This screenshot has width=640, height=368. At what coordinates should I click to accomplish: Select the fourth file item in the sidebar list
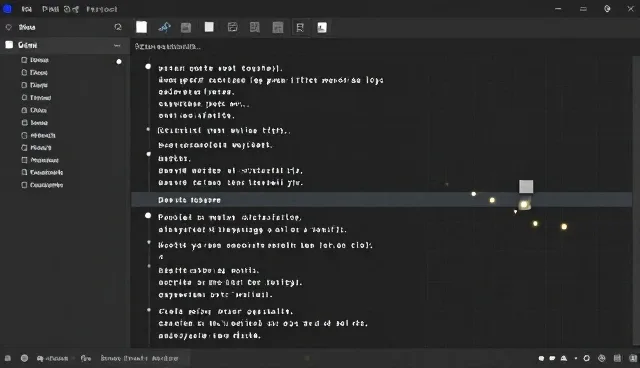36,98
